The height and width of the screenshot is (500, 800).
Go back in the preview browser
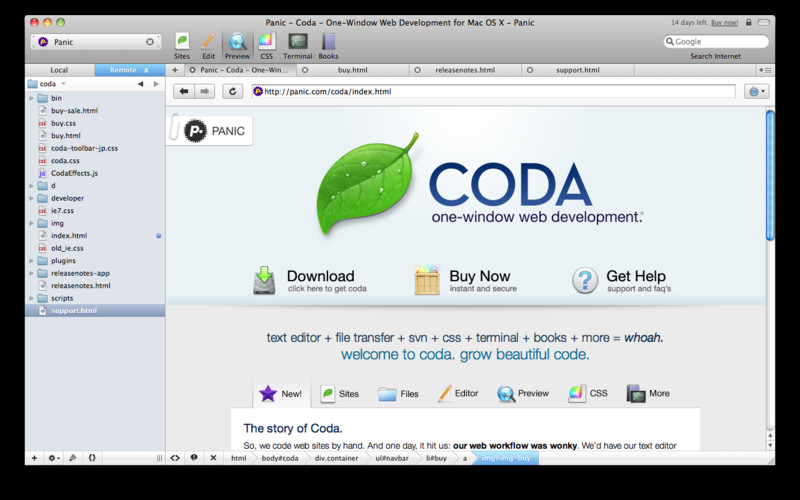click(x=184, y=91)
